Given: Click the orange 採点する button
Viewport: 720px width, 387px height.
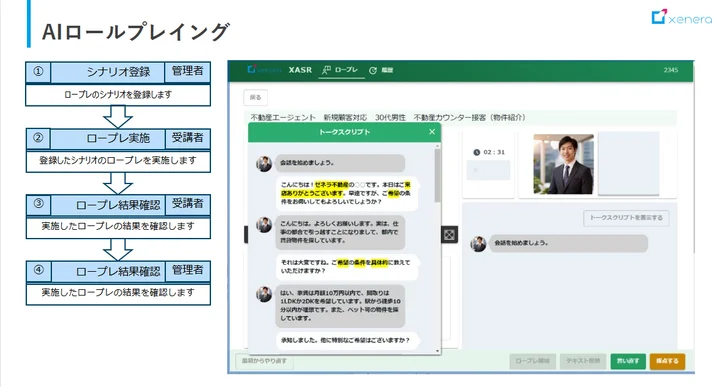Looking at the screenshot, I should click(x=667, y=361).
